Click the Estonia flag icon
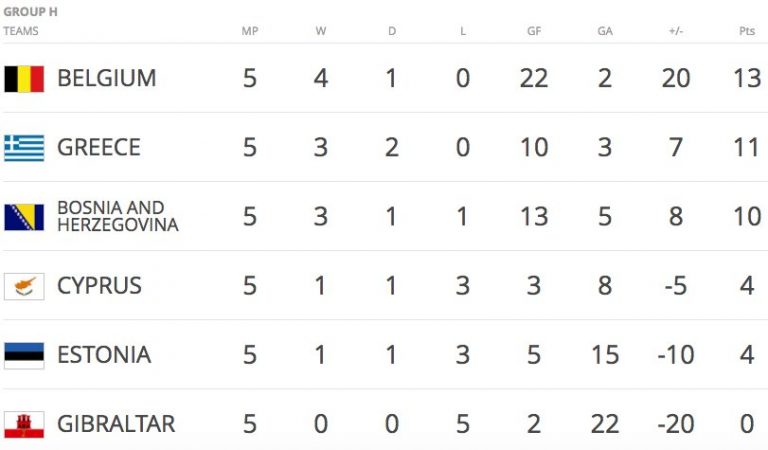The height and width of the screenshot is (450, 768). point(24,355)
